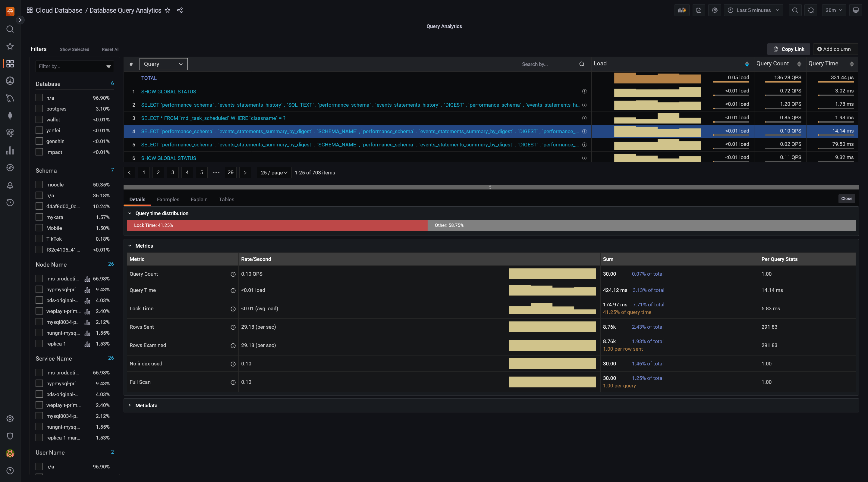Click the user avatar in the sidebar
868x482 pixels.
pos(10,453)
